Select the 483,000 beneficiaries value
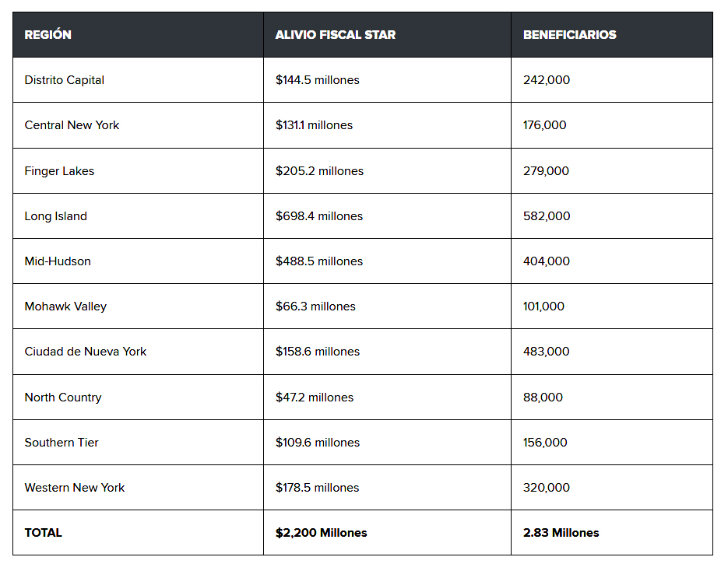728x571 pixels. point(547,352)
